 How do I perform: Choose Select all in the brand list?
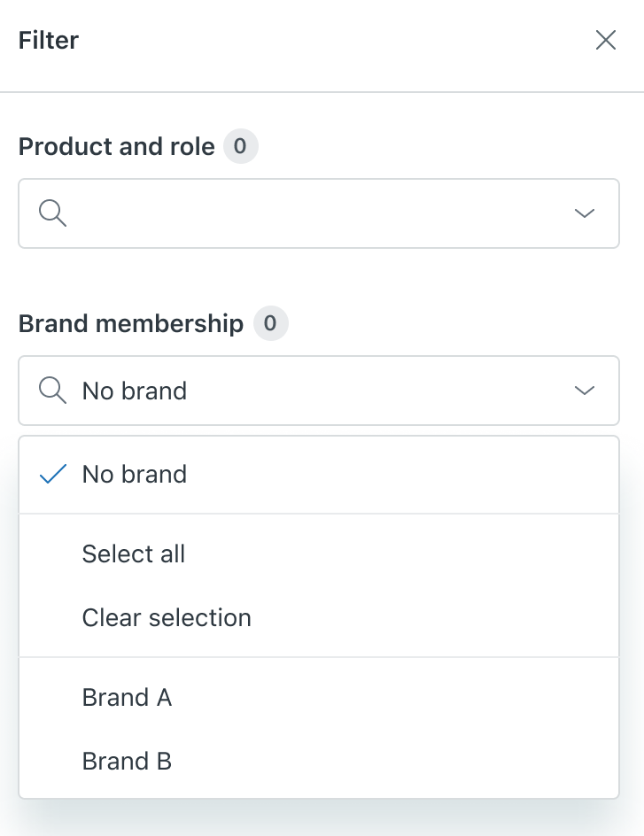[x=134, y=554]
